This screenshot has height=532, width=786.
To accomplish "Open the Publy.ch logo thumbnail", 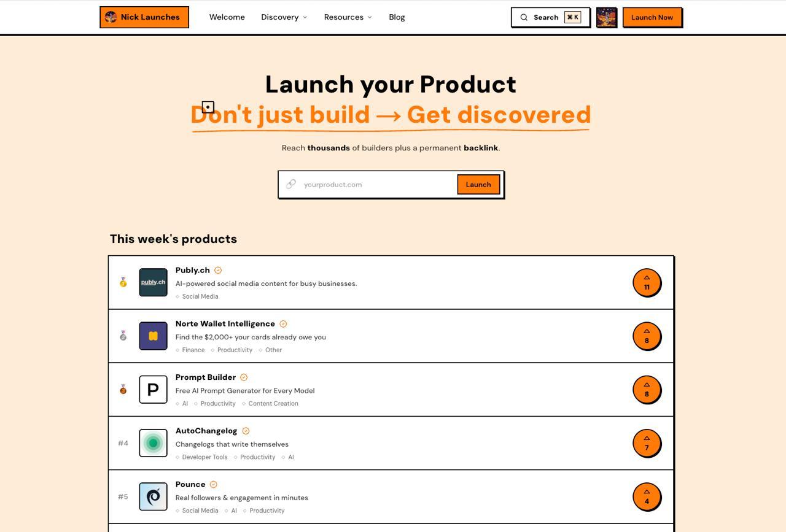I will click(x=154, y=282).
